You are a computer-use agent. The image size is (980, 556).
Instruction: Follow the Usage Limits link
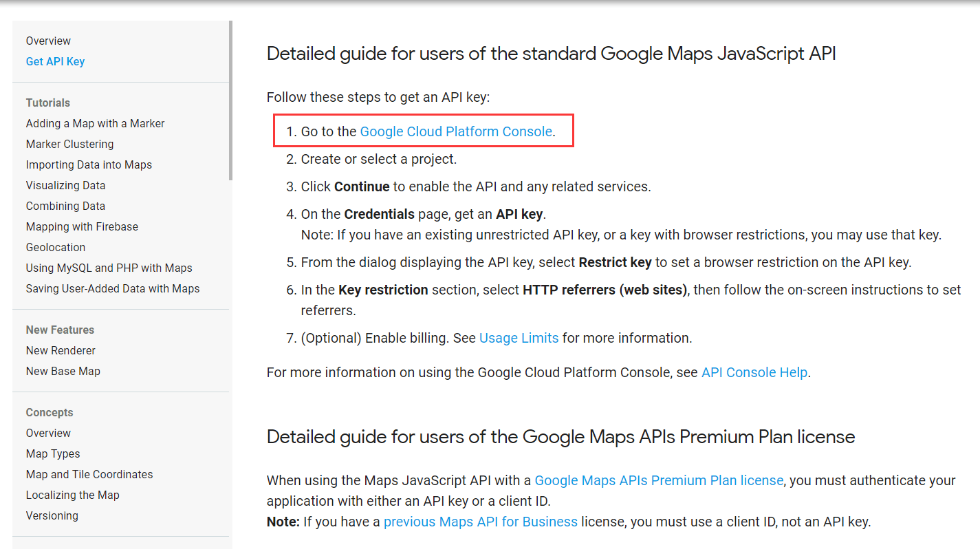(519, 338)
